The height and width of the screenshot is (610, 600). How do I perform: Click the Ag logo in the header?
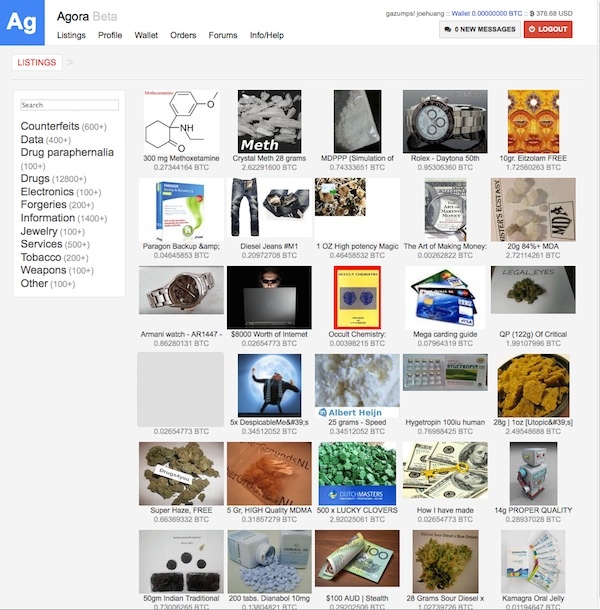click(22, 23)
